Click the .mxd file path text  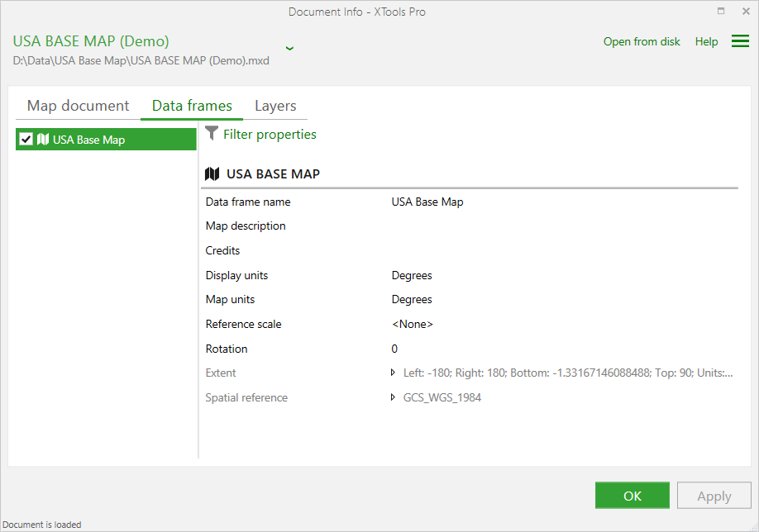[141, 61]
